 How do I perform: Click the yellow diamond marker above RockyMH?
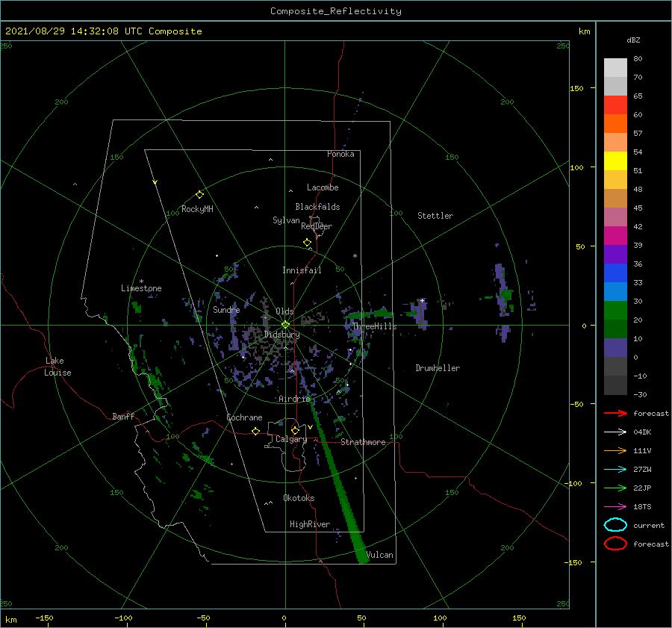199,195
